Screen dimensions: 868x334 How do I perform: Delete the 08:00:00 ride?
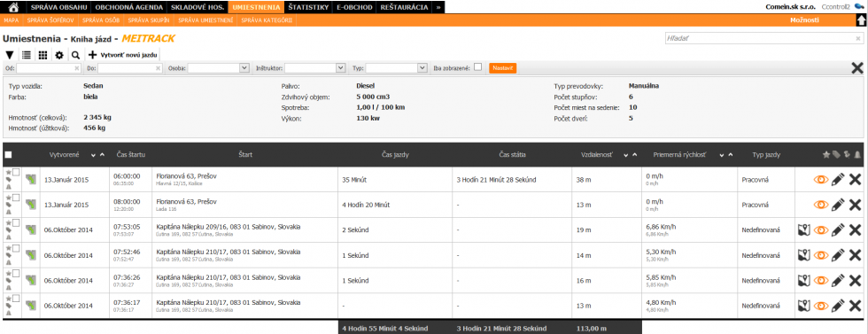click(x=856, y=205)
